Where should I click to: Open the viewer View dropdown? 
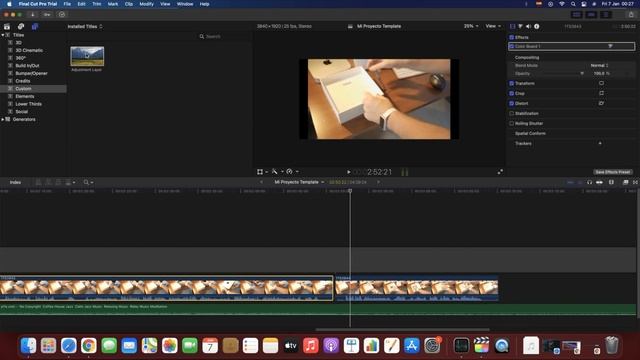493,26
